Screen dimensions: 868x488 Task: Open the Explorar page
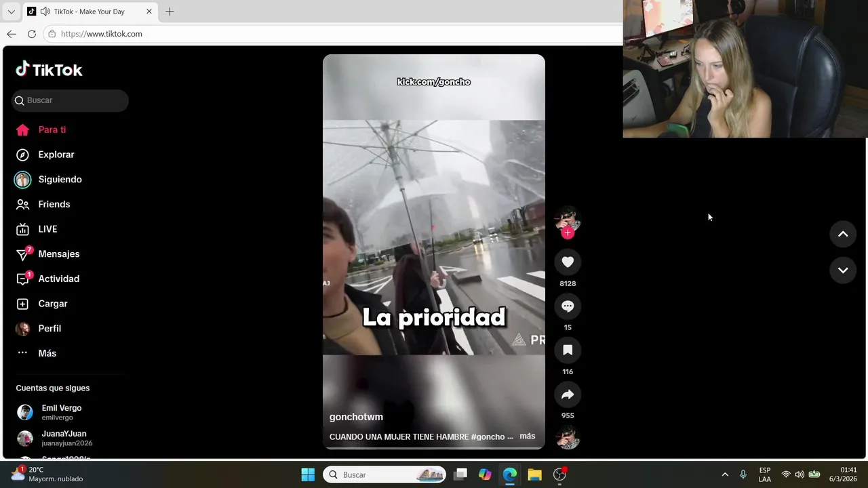coord(45,155)
